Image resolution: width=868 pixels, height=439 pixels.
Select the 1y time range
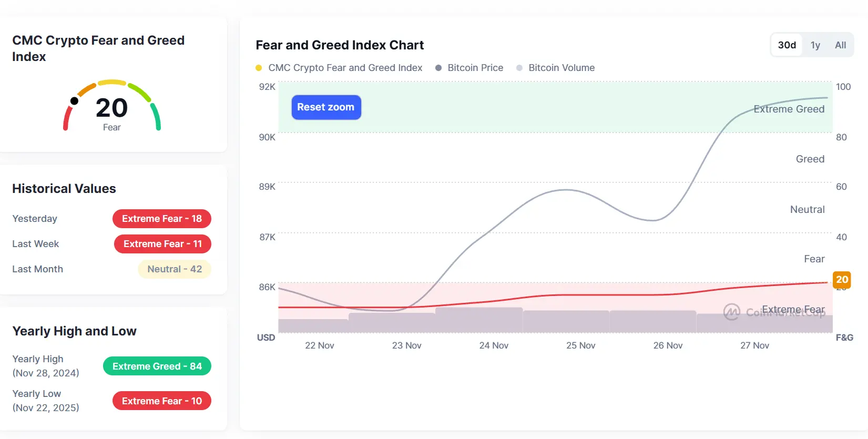(815, 45)
